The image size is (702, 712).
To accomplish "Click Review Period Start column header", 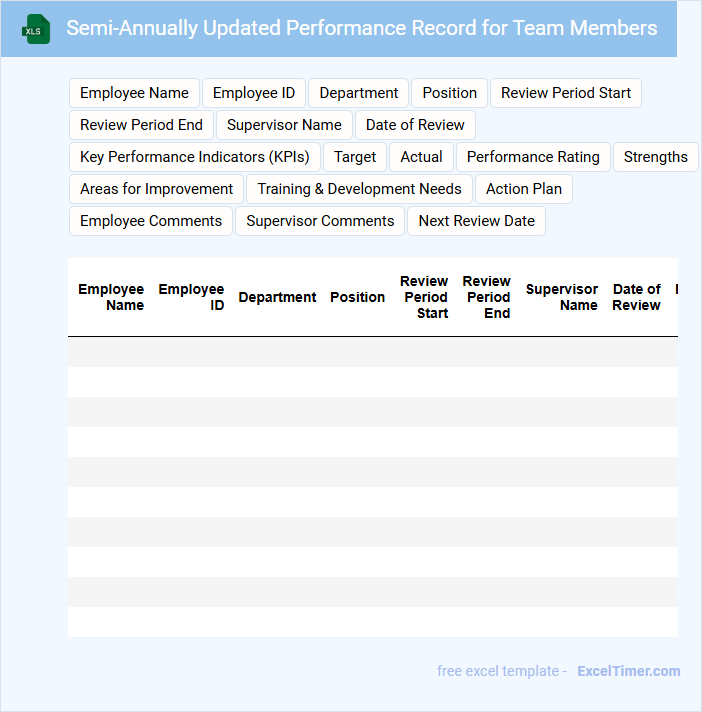I will point(424,297).
